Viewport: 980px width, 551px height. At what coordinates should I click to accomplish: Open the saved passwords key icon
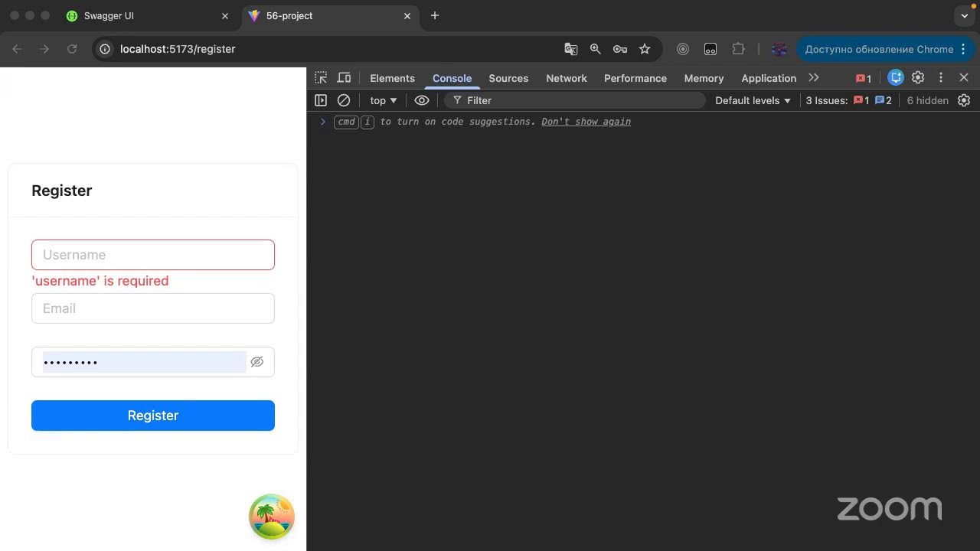point(620,49)
